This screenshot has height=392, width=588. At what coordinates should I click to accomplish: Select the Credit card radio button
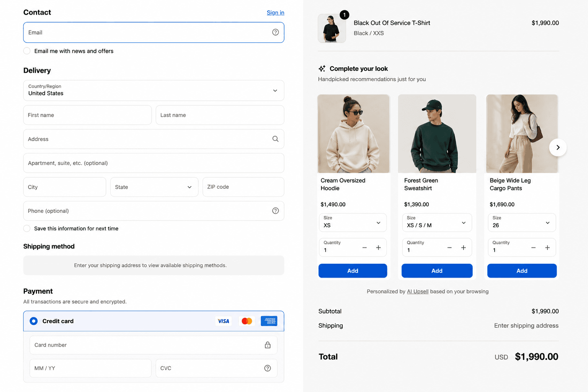34,321
